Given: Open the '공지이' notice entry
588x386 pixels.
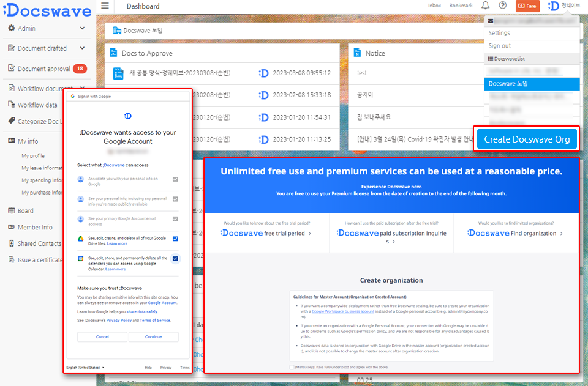Looking at the screenshot, I should (x=365, y=95).
